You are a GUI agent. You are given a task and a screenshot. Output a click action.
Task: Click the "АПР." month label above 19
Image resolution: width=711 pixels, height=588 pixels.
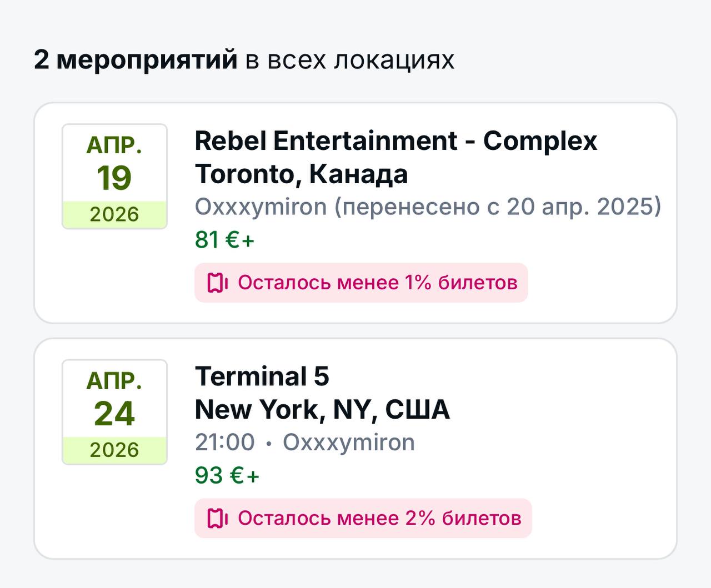click(114, 145)
